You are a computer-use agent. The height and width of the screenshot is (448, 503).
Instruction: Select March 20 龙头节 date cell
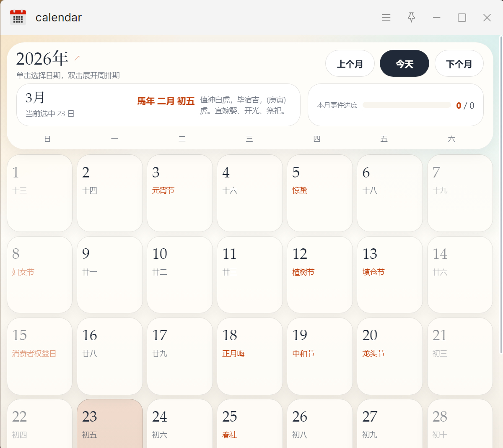(x=389, y=356)
